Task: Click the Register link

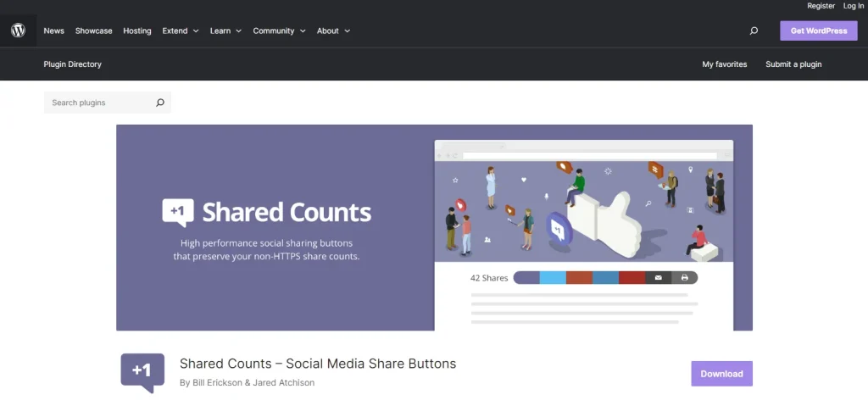Action: [821, 6]
